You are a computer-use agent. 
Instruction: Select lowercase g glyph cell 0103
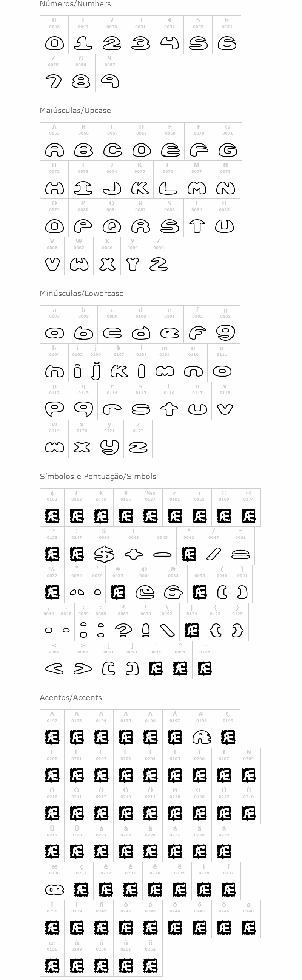click(225, 325)
